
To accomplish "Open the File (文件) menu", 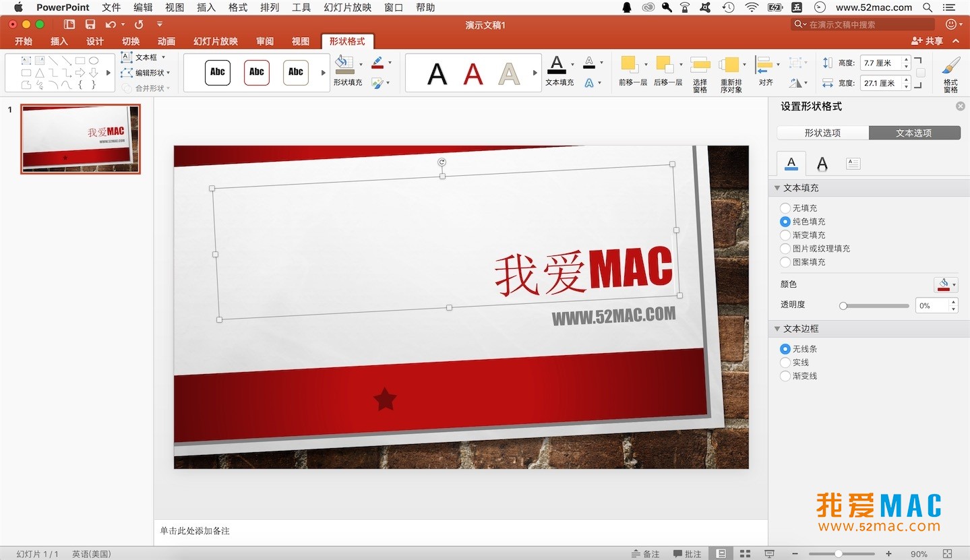I will (111, 7).
